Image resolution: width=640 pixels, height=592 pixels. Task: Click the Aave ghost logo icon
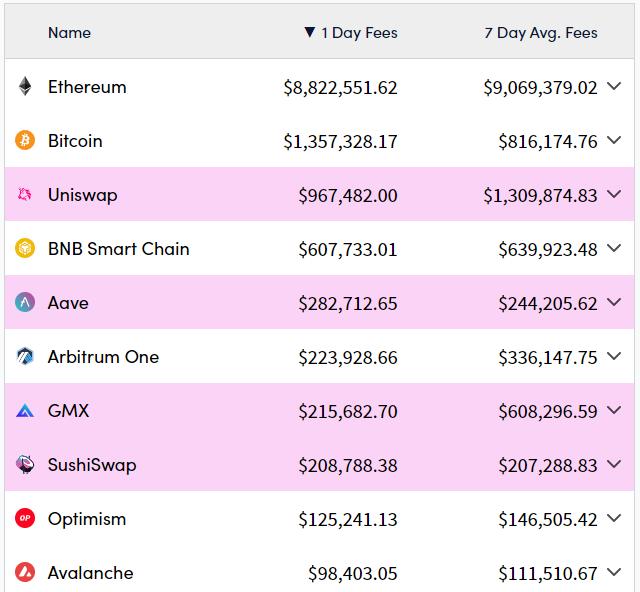[25, 303]
